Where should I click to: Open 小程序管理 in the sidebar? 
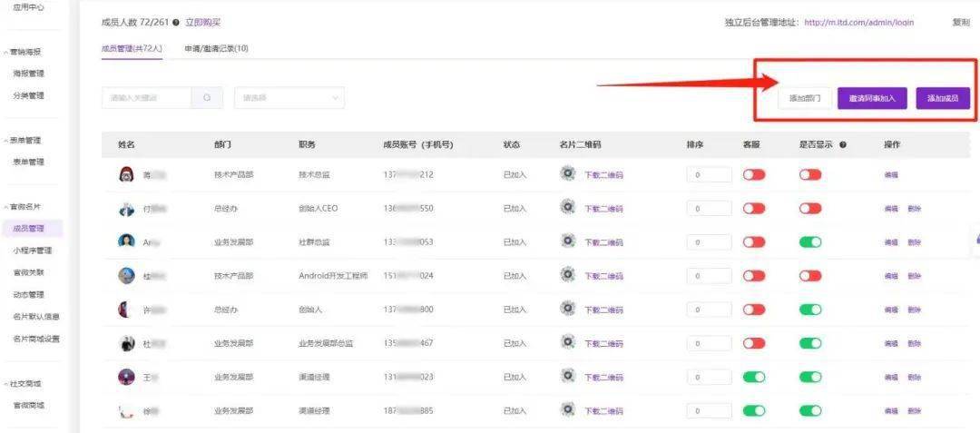pyautogui.click(x=33, y=251)
